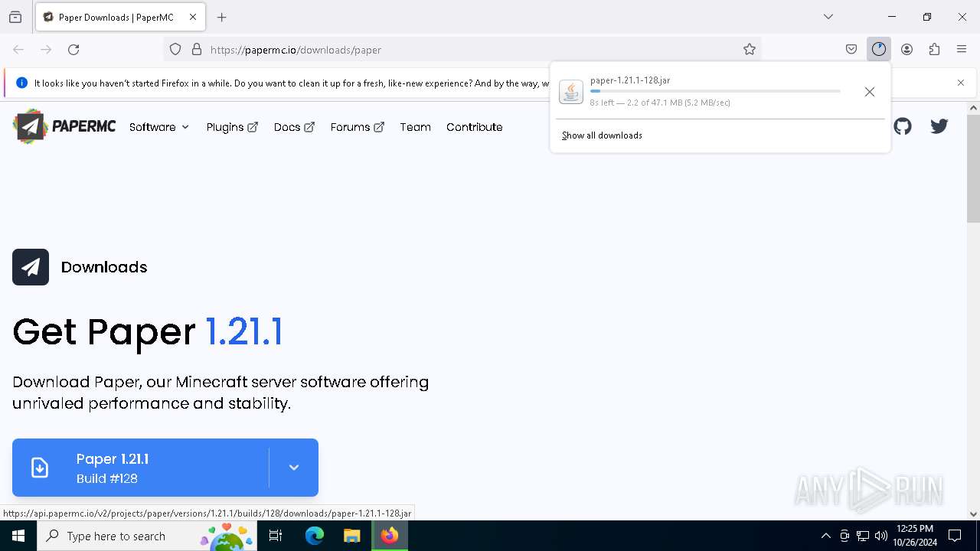Navigate to Team page
Image resolution: width=980 pixels, height=551 pixels.
pos(415,127)
